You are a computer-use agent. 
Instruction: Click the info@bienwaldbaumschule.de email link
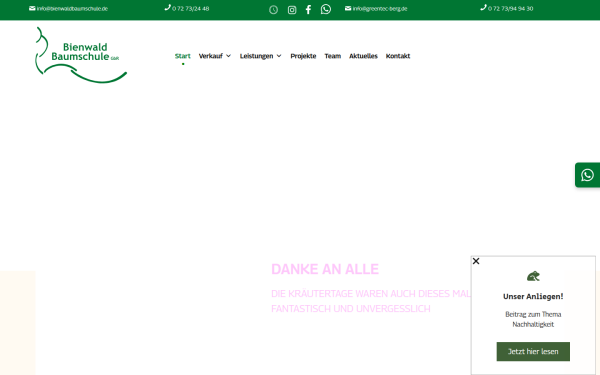(72, 9)
